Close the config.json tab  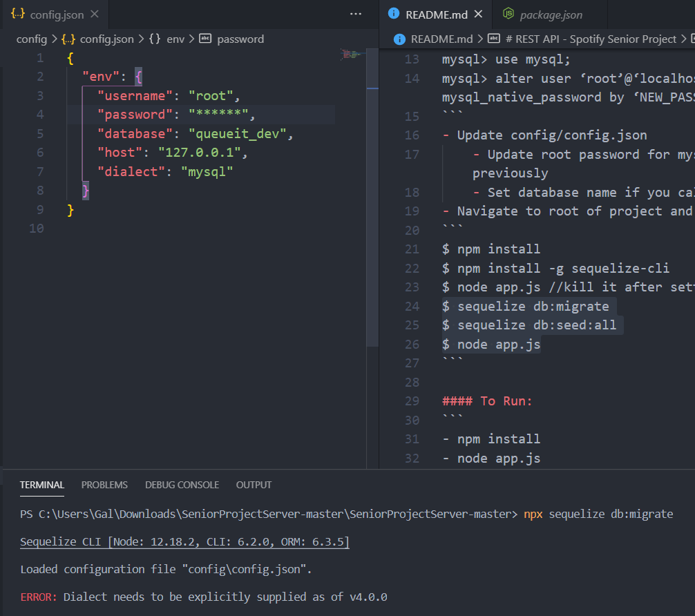coord(95,15)
